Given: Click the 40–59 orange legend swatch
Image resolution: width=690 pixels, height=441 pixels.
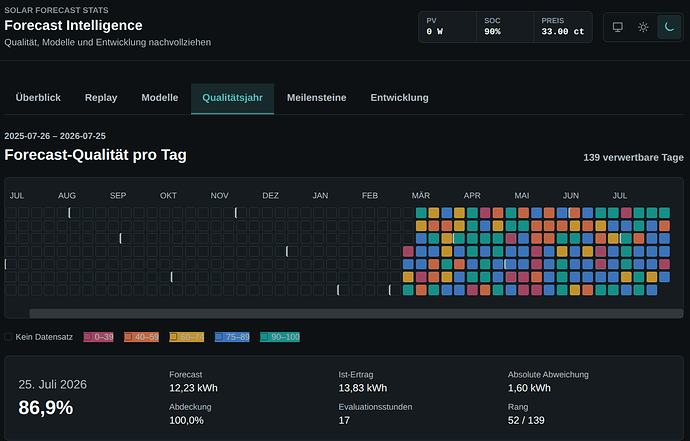Looking at the screenshot, I should tap(128, 337).
